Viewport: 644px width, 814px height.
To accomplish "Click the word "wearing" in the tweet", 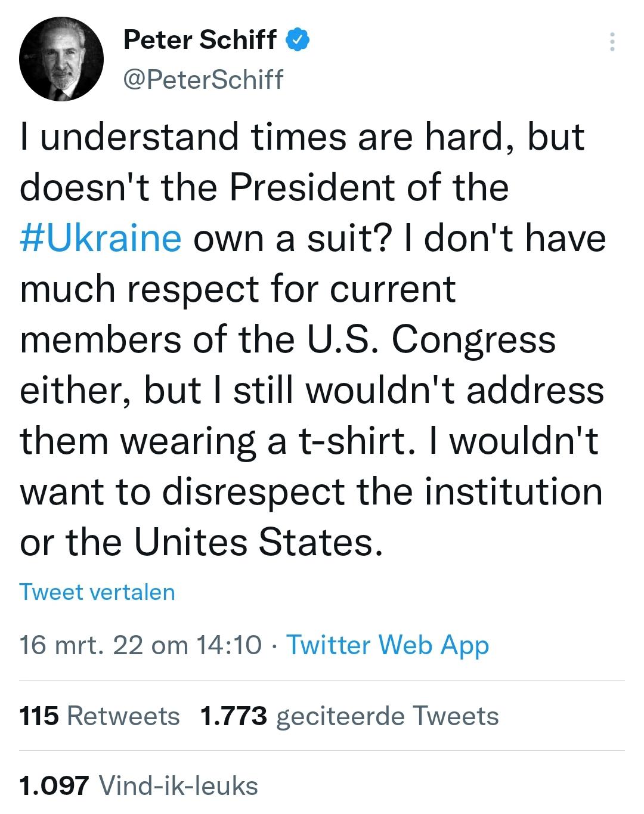I will (x=189, y=441).
